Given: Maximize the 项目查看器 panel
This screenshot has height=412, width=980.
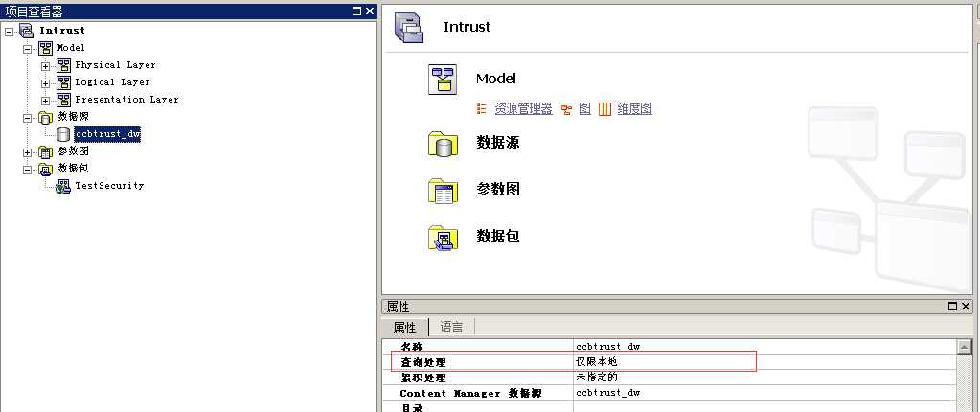Looking at the screenshot, I should pos(357,11).
